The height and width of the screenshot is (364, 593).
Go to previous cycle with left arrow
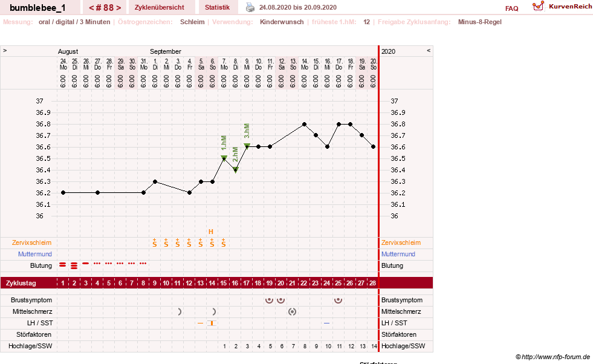[91, 8]
